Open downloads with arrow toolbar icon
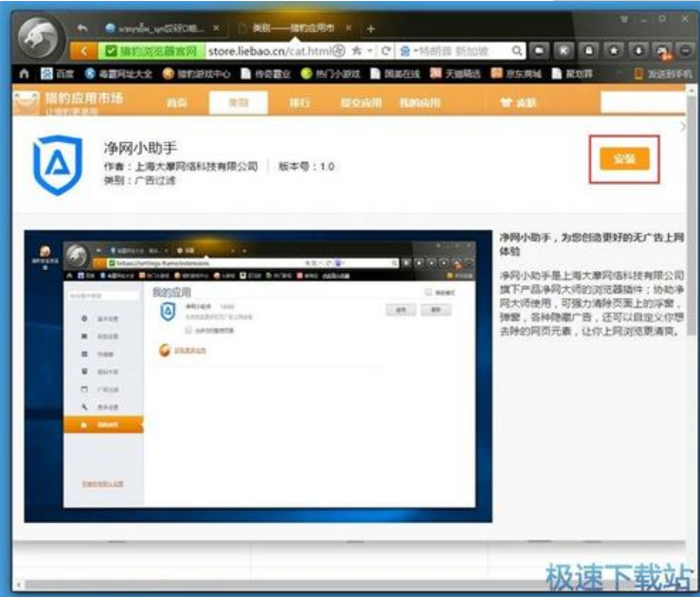 [x=638, y=51]
